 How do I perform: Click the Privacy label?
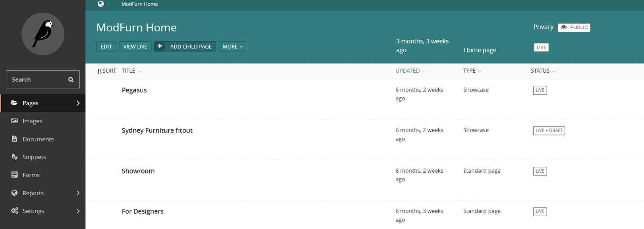[x=543, y=27]
